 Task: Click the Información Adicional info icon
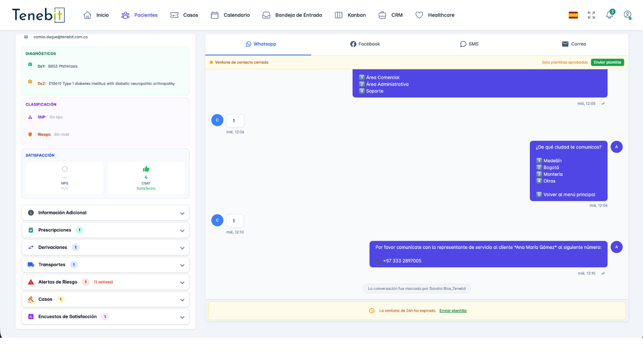coord(31,213)
